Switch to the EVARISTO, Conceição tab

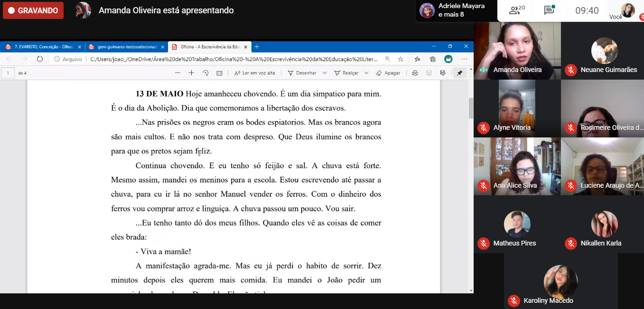[x=42, y=47]
